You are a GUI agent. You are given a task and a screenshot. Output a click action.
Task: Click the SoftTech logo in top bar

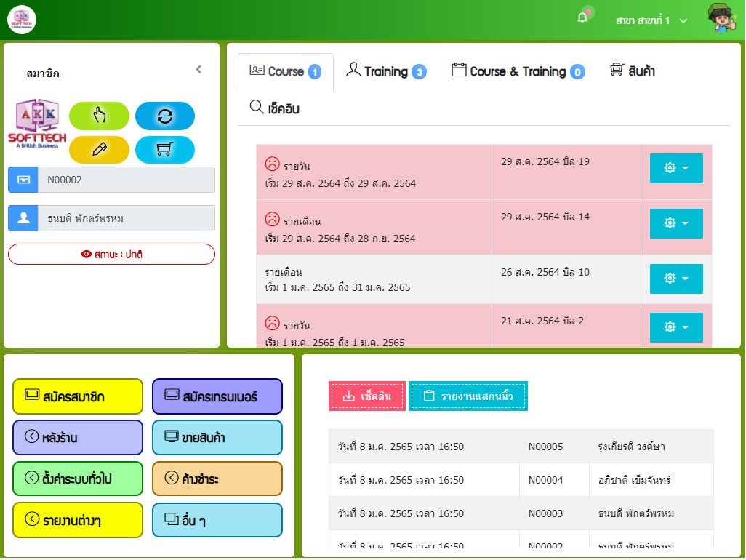22,19
